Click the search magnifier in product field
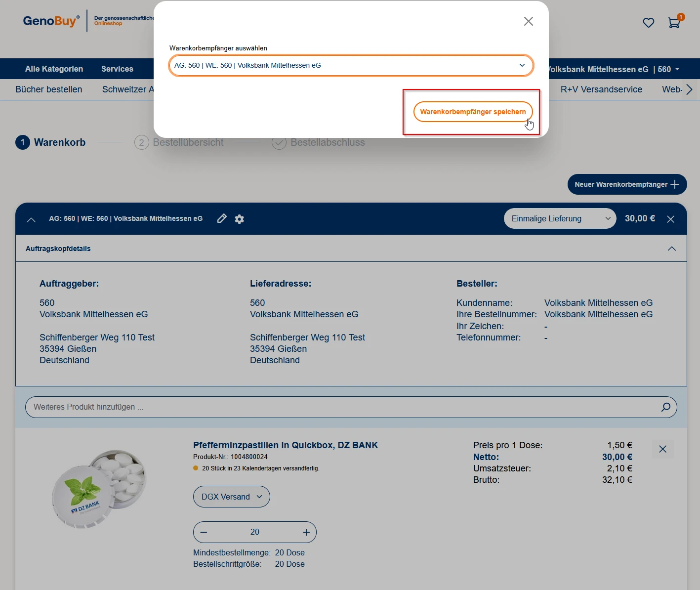The height and width of the screenshot is (590, 700). (665, 407)
